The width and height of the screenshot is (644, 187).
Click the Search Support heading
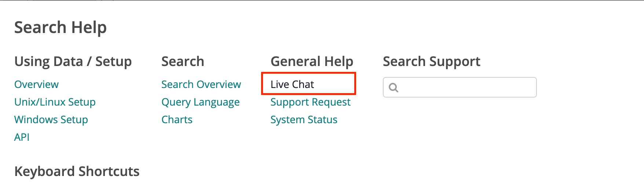pos(431,61)
